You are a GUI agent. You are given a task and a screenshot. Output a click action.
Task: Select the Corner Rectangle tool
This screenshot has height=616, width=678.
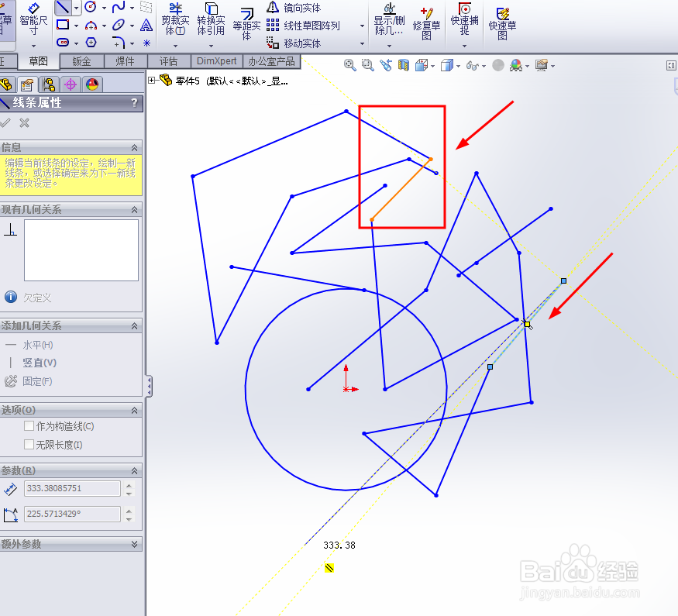pyautogui.click(x=63, y=25)
